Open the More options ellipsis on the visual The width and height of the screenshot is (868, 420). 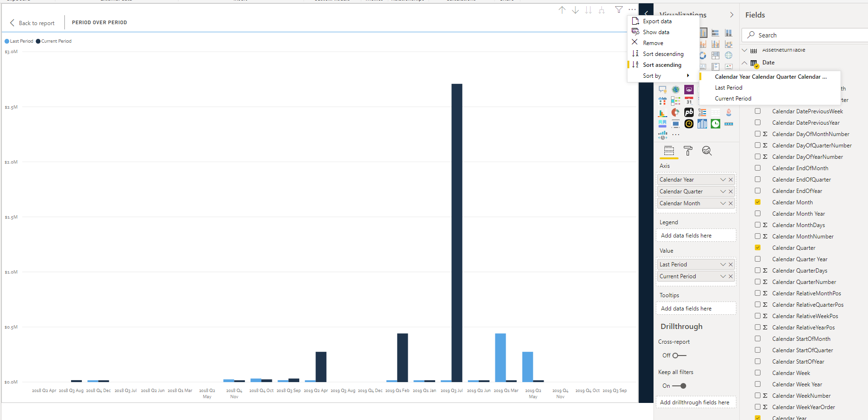pos(632,9)
